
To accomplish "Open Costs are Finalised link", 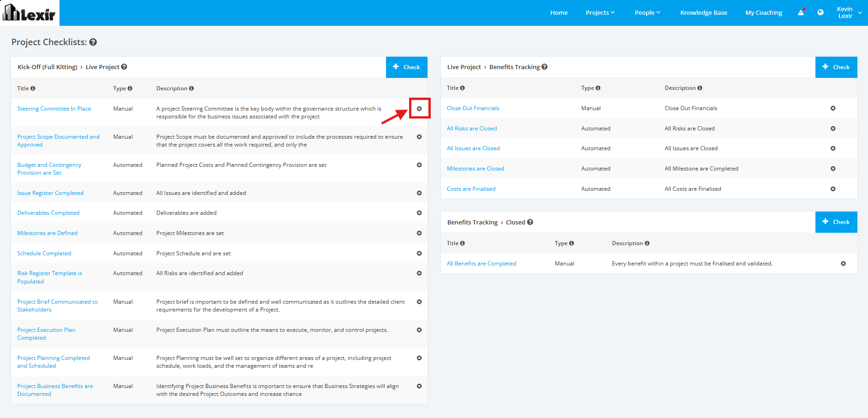I will tap(471, 189).
